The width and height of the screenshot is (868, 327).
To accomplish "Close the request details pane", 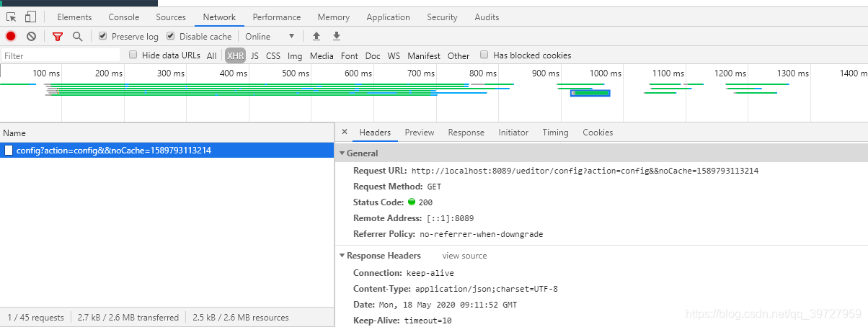I will (344, 133).
